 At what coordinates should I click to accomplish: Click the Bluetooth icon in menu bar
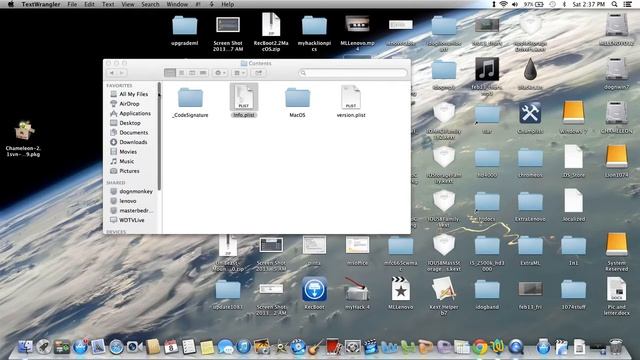[564, 4]
